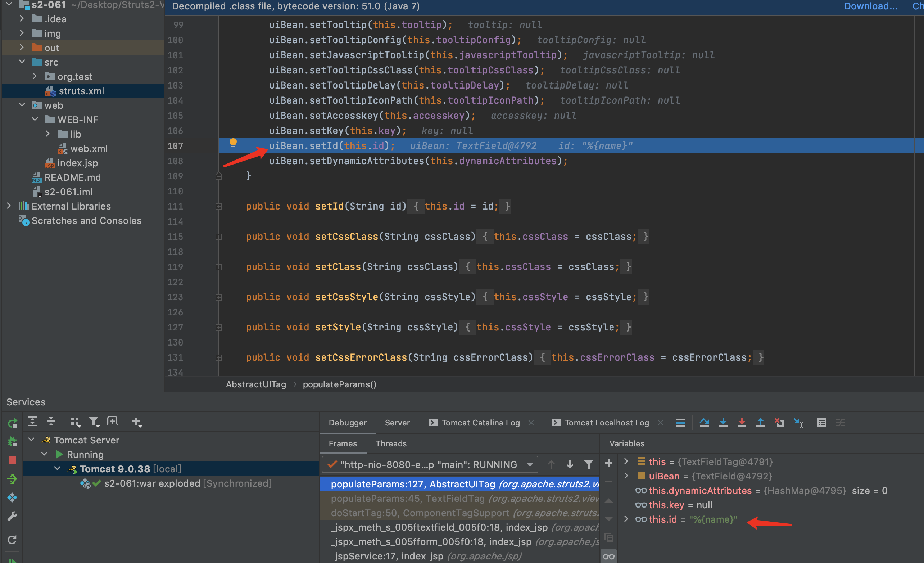This screenshot has height=563, width=924.
Task: Open the thread selector dropdown showing RUNNING
Action: point(430,464)
